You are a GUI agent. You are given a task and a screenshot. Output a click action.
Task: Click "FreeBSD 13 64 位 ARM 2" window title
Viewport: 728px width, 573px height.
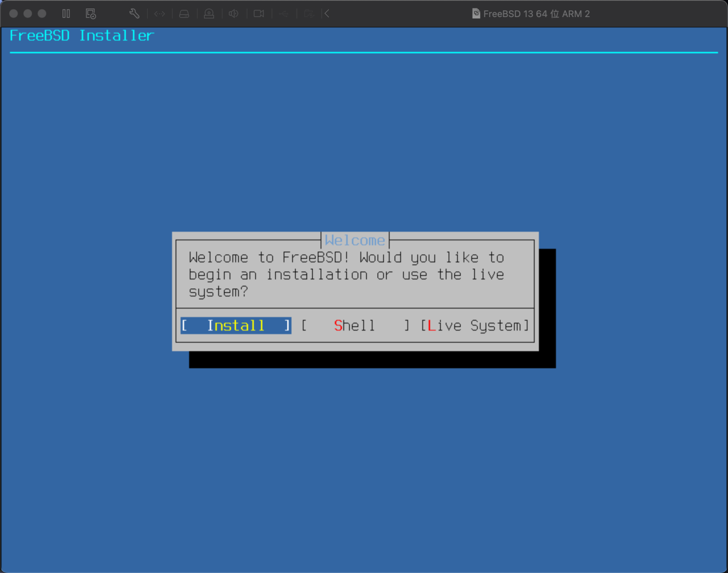coord(536,14)
